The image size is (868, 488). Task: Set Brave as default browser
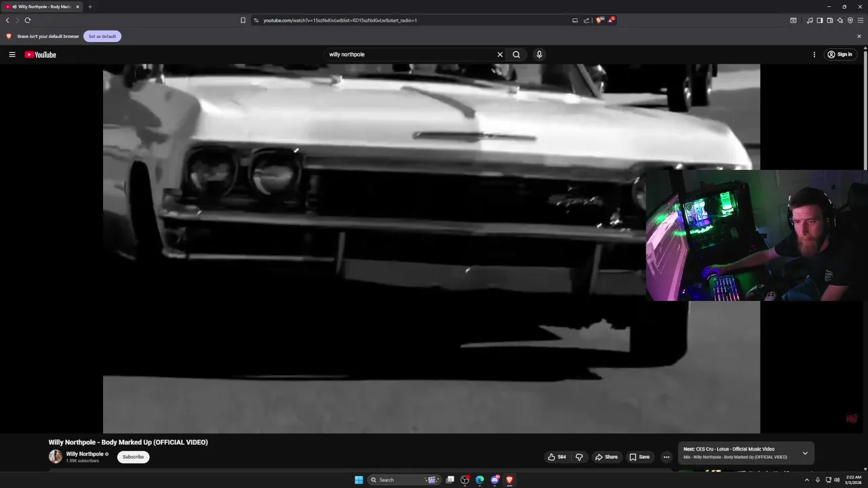tap(102, 36)
